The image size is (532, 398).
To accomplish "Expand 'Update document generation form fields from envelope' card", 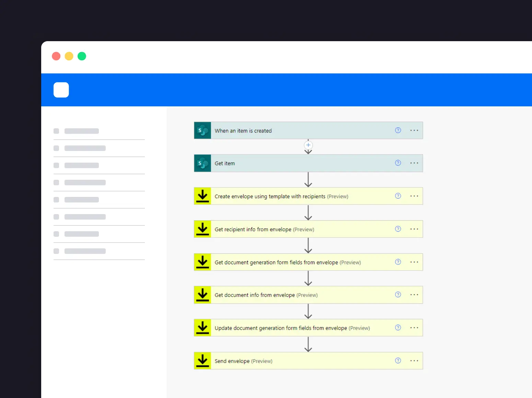I will point(308,328).
